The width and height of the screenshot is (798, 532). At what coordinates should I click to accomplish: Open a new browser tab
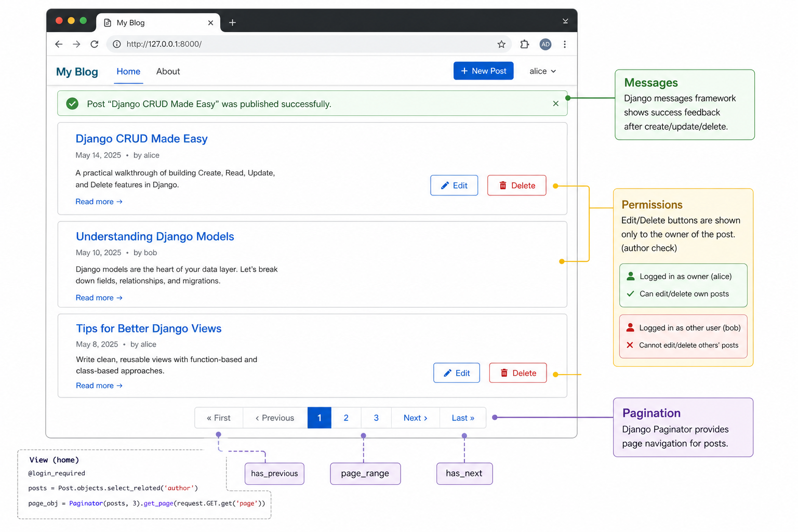click(x=232, y=22)
